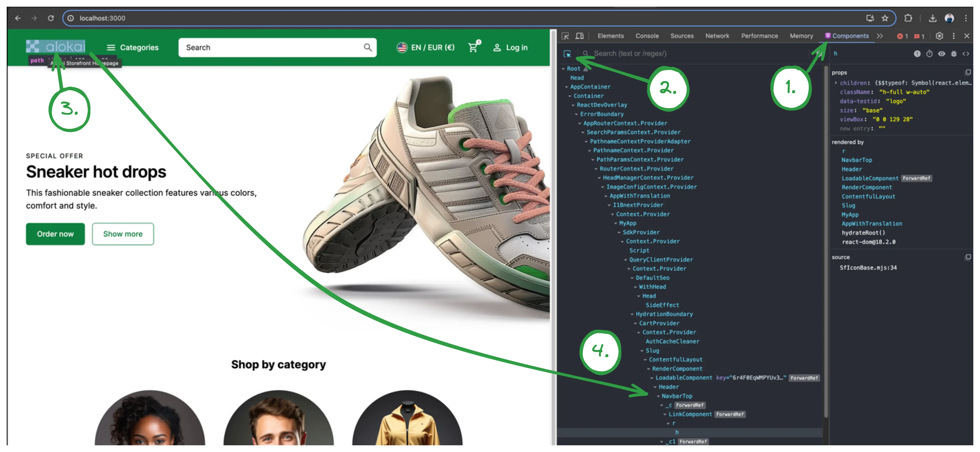Collapse the NavbarTop component node
The image size is (980, 452).
click(x=658, y=396)
